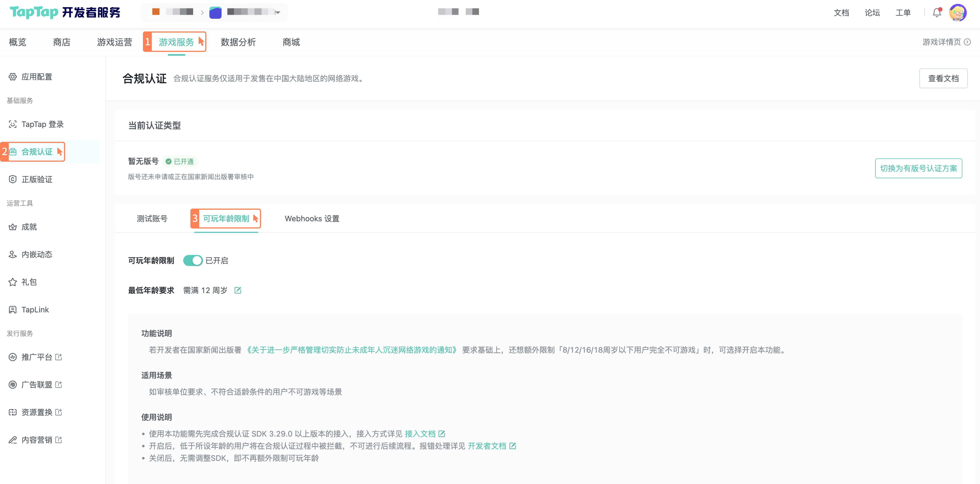Open the 商城 tab
980x484 pixels.
click(x=291, y=42)
